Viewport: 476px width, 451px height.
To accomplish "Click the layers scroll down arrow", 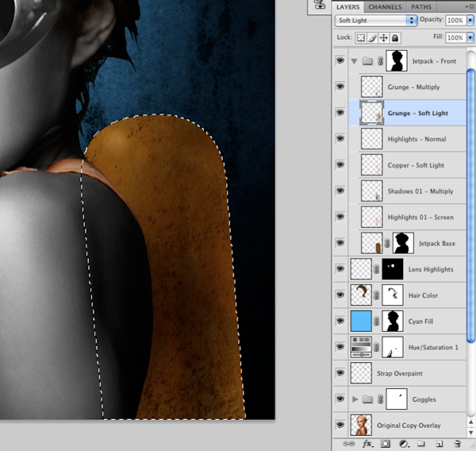I will pos(470,432).
